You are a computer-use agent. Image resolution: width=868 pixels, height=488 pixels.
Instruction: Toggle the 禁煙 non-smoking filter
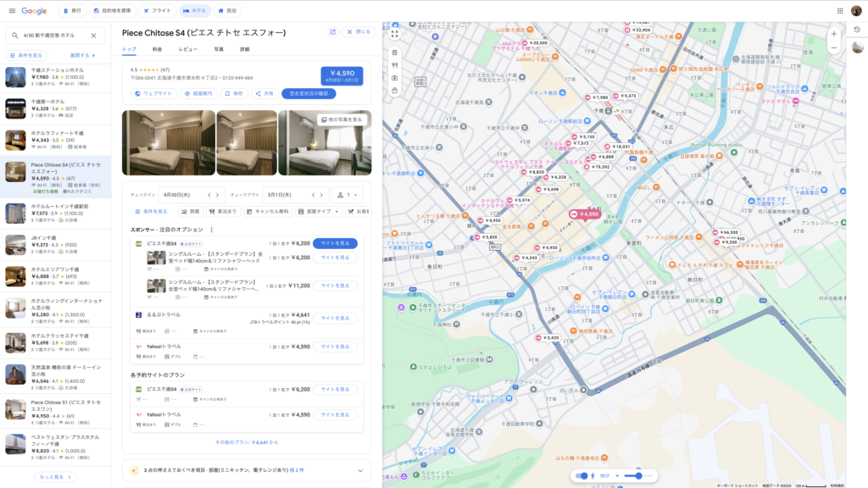pos(191,211)
